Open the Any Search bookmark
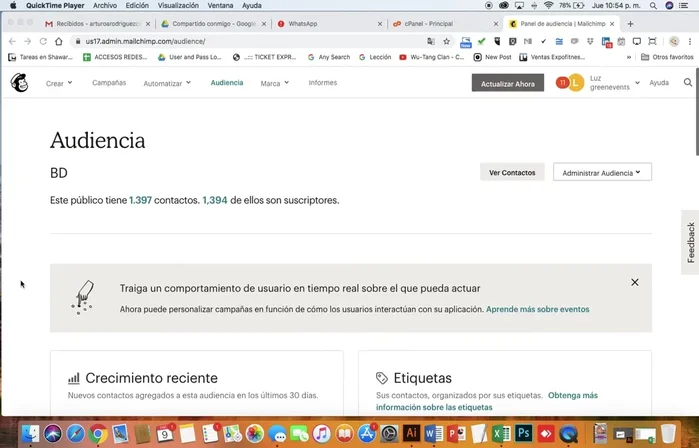This screenshot has height=448, width=699. click(329, 57)
